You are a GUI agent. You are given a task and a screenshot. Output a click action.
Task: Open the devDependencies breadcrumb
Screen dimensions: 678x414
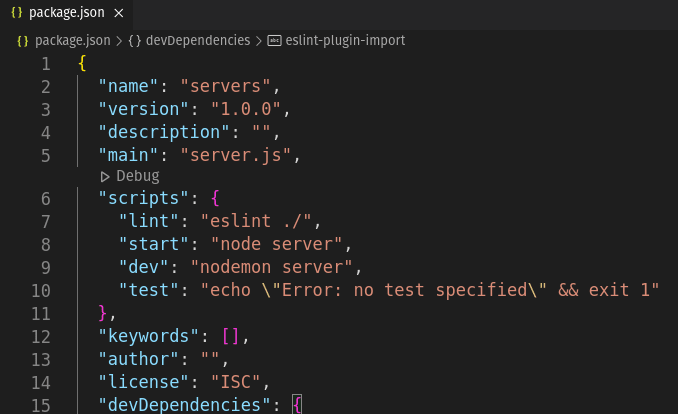[x=198, y=41]
